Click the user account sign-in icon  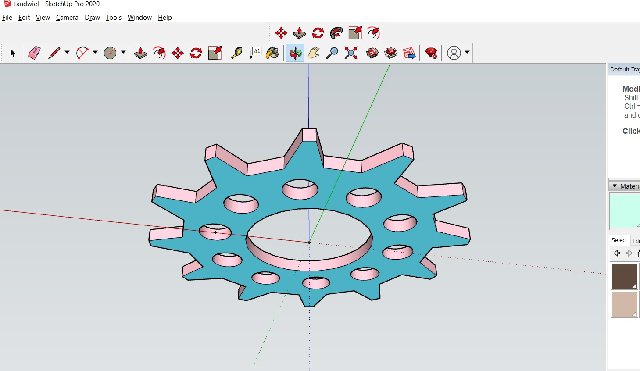tap(454, 53)
